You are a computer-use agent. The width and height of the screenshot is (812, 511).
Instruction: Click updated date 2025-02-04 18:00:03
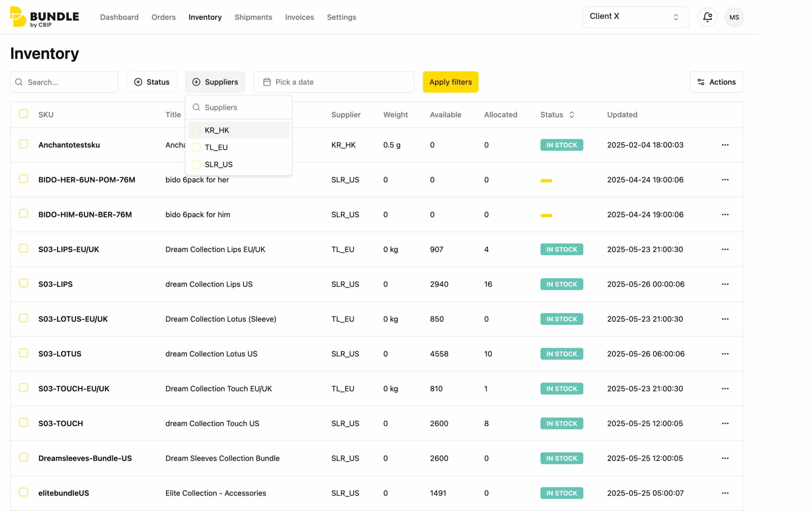coord(645,145)
